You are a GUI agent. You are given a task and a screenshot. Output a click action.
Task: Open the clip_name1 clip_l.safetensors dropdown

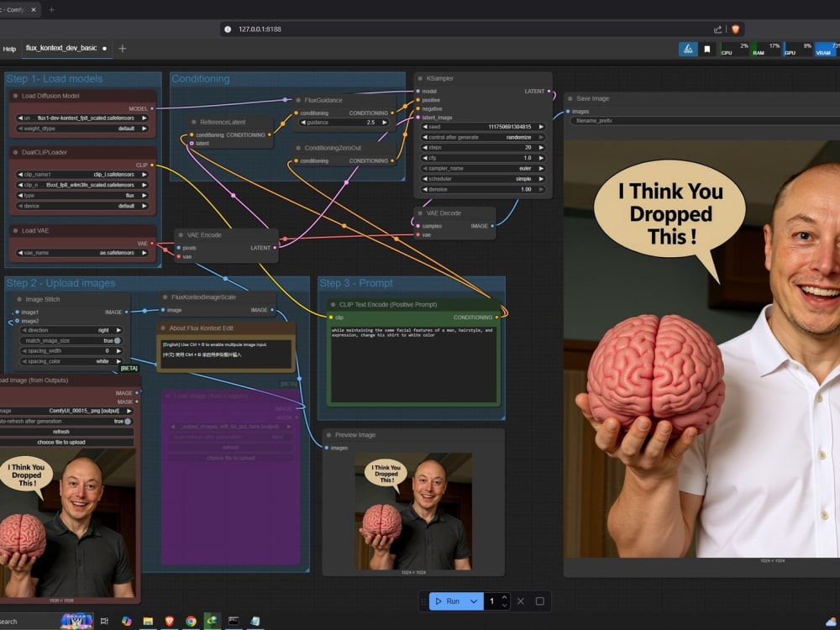82,175
